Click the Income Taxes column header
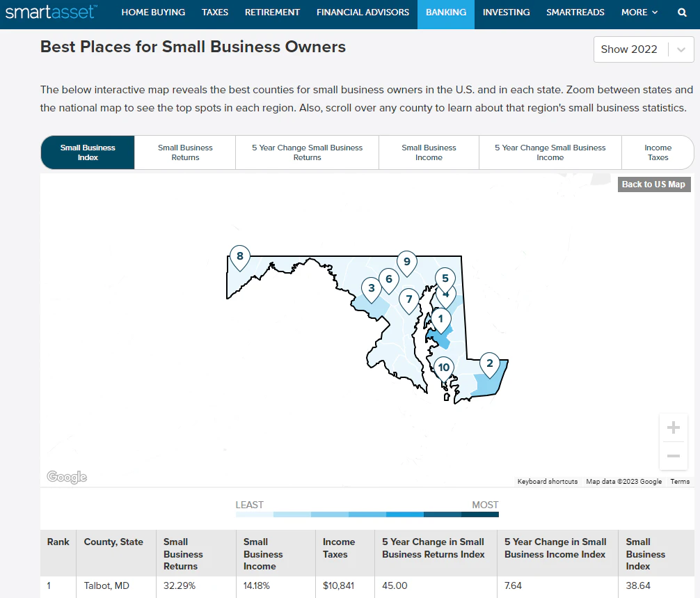The width and height of the screenshot is (700, 598). click(x=345, y=553)
